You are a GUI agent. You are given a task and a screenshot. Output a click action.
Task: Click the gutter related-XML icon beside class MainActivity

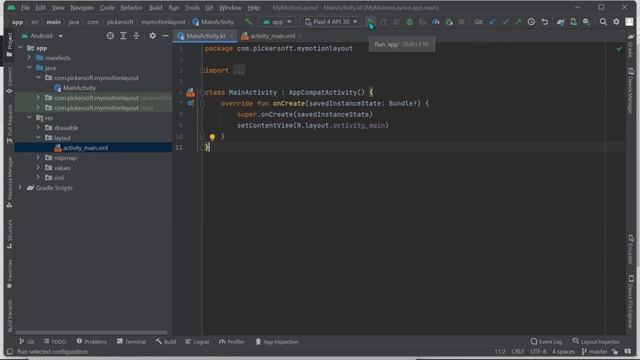(191, 93)
